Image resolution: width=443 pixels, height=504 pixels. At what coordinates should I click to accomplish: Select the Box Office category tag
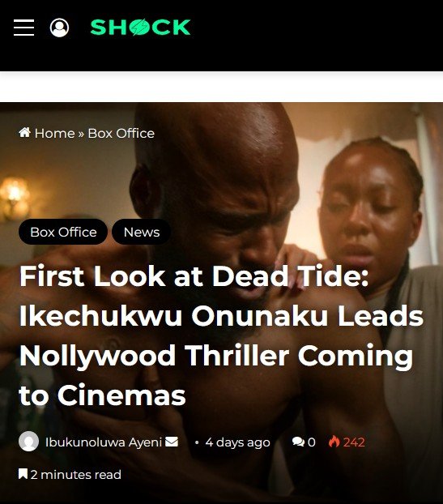[63, 232]
